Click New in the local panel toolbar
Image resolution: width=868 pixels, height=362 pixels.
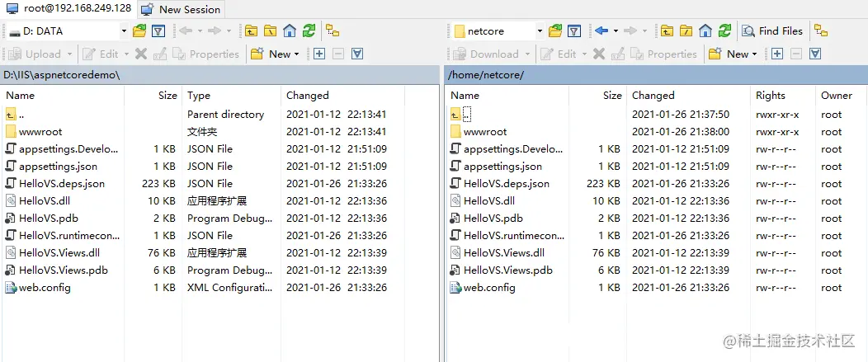(x=271, y=54)
